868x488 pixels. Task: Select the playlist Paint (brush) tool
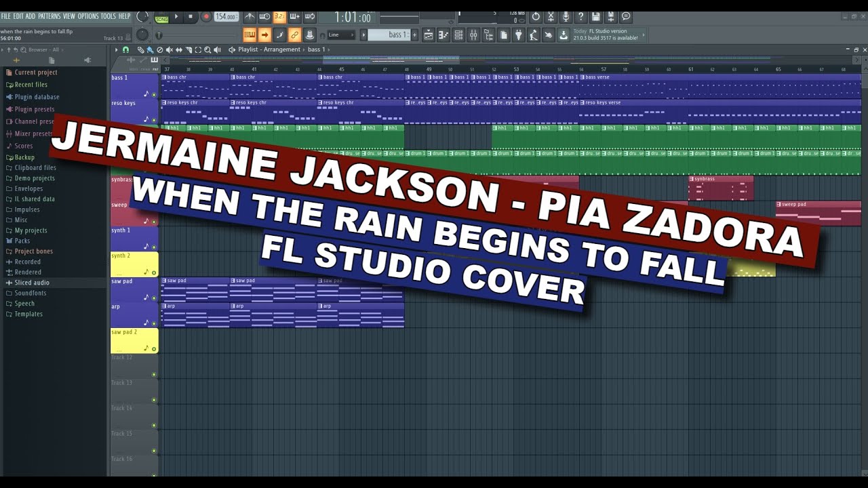tap(150, 49)
